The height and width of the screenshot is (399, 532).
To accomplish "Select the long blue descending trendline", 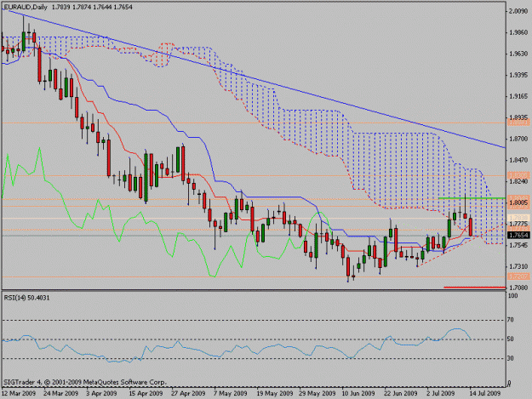I will point(255,78).
